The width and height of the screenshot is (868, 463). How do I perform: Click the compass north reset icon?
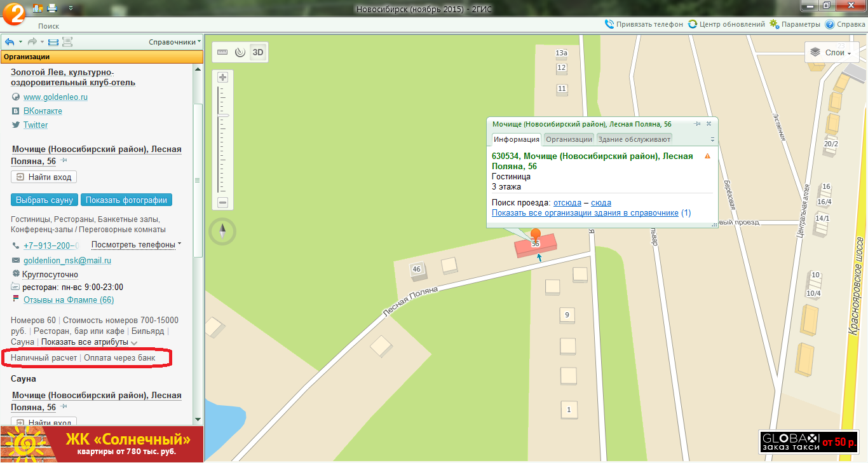[x=222, y=231]
